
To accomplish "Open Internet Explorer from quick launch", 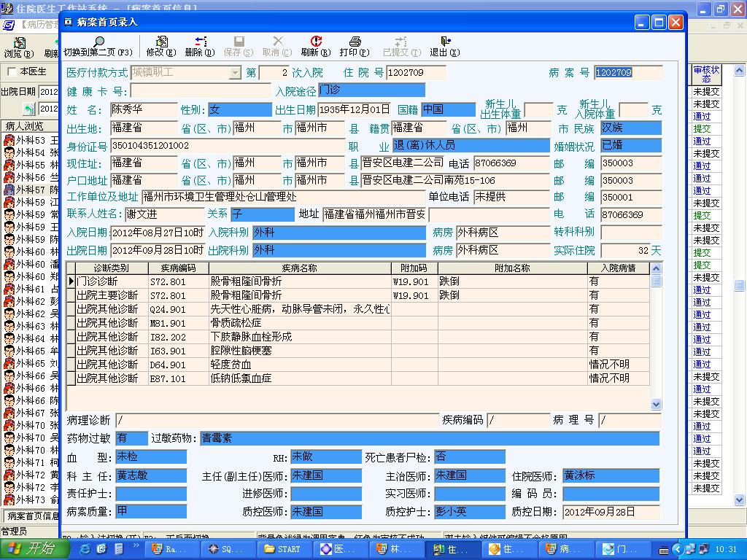I will (x=85, y=549).
